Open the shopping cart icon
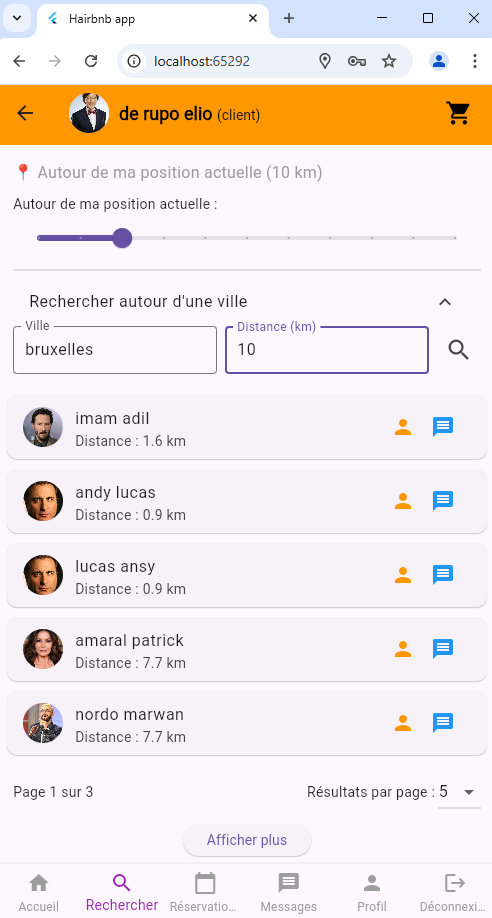This screenshot has width=492, height=918. pos(458,114)
